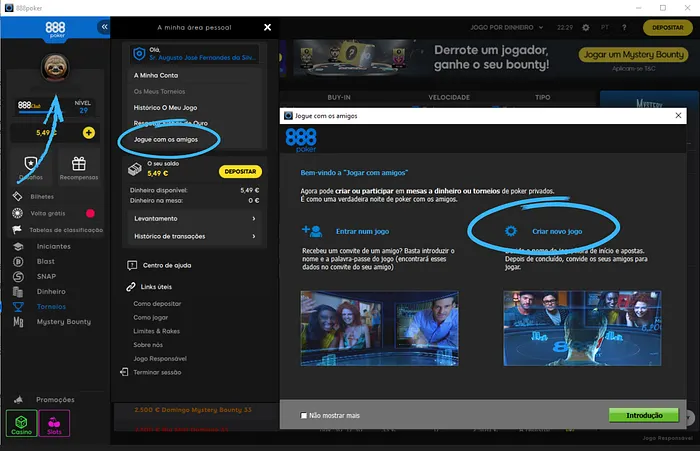The height and width of the screenshot is (451, 700).
Task: Click yellow DEPOSITAR button beside balance
Action: (x=240, y=171)
